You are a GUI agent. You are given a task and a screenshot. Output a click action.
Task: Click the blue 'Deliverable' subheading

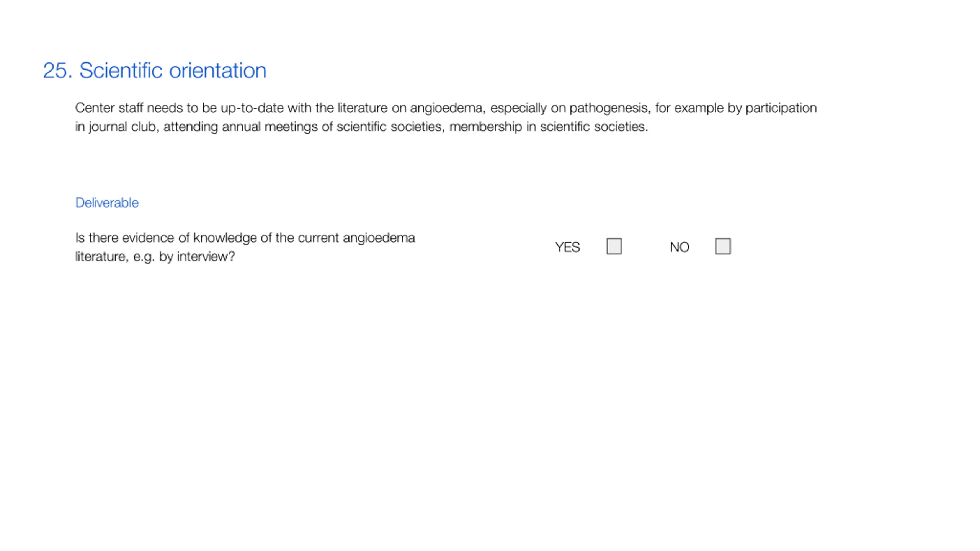coord(107,203)
